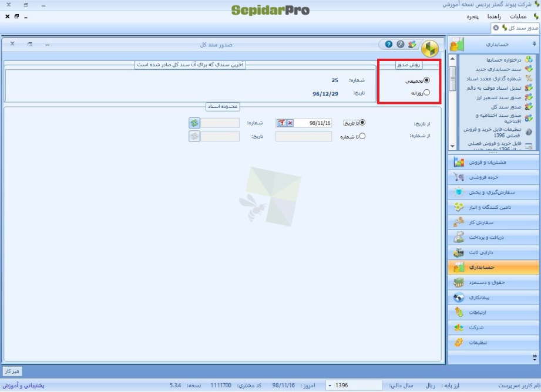Image resolution: width=541 pixels, height=392 pixels.
Task: Click the gear icon for تنظيمات فايل خريد و فروش
Action: (528, 132)
